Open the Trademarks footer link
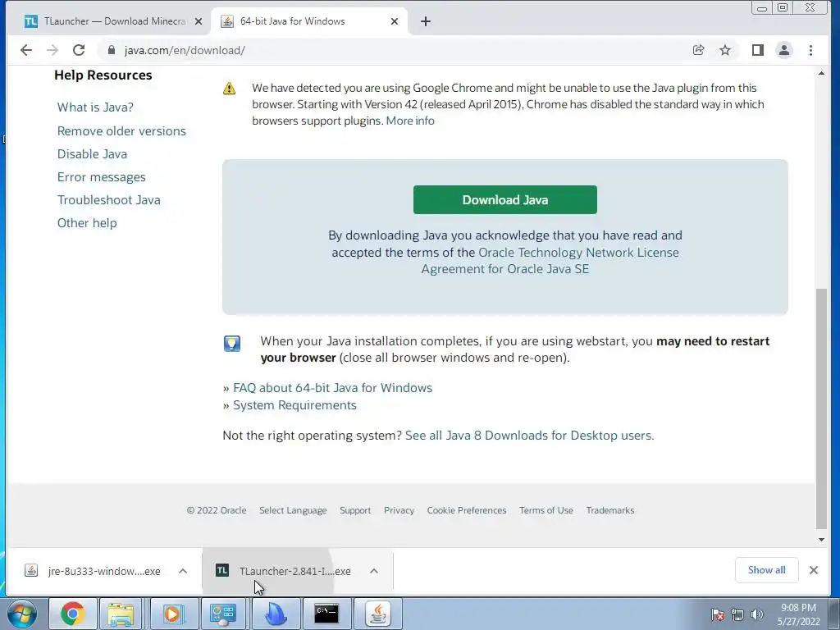 pos(610,510)
